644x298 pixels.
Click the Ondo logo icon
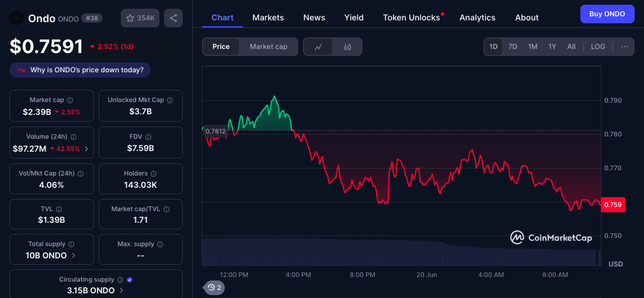pos(16,18)
